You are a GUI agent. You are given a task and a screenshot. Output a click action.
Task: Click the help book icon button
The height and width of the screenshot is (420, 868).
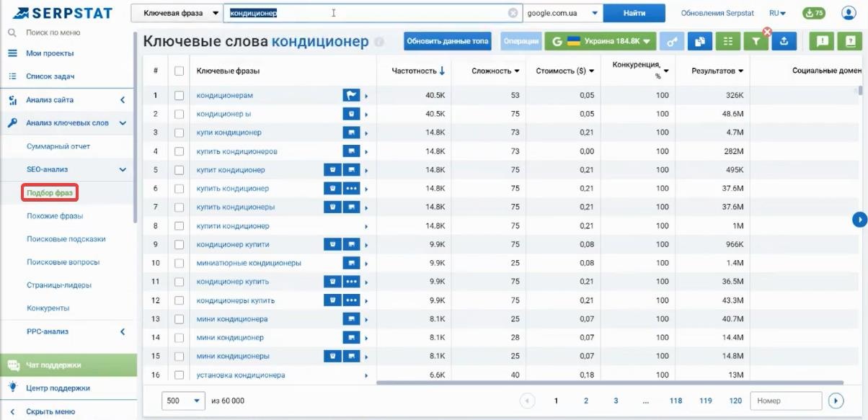click(850, 41)
